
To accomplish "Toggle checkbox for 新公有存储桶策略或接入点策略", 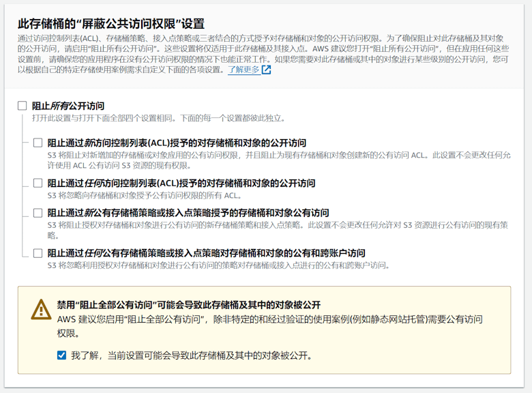I will point(38,213).
